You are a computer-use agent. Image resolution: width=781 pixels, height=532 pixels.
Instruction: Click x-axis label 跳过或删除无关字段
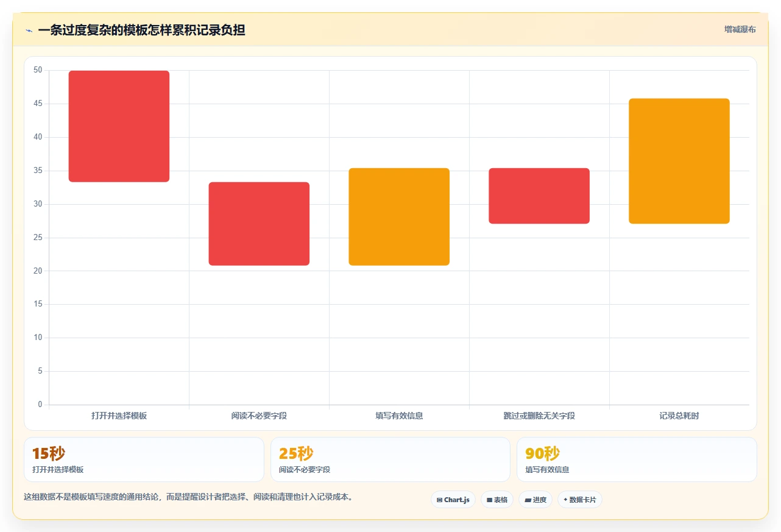pos(539,416)
